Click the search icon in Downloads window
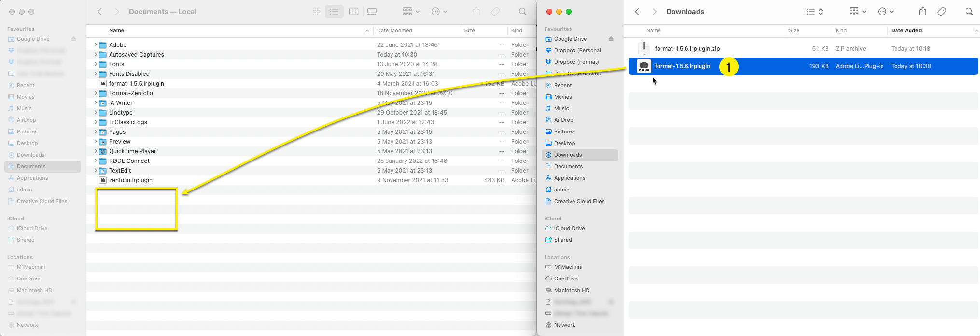This screenshot has width=980, height=336. coord(969,12)
